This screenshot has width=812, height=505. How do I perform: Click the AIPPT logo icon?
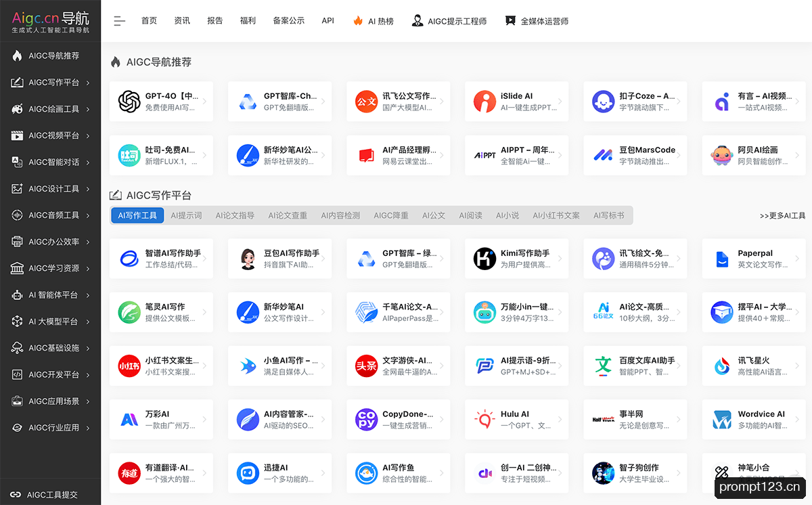click(x=484, y=156)
